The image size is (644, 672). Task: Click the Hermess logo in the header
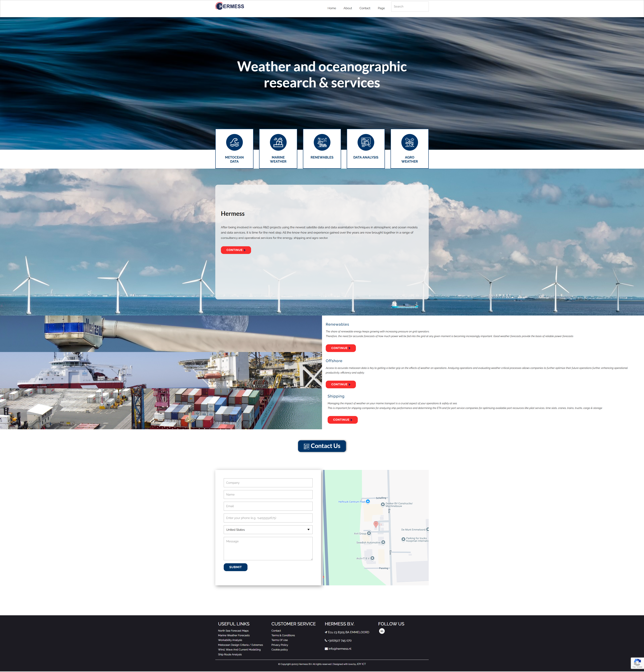click(x=230, y=6)
